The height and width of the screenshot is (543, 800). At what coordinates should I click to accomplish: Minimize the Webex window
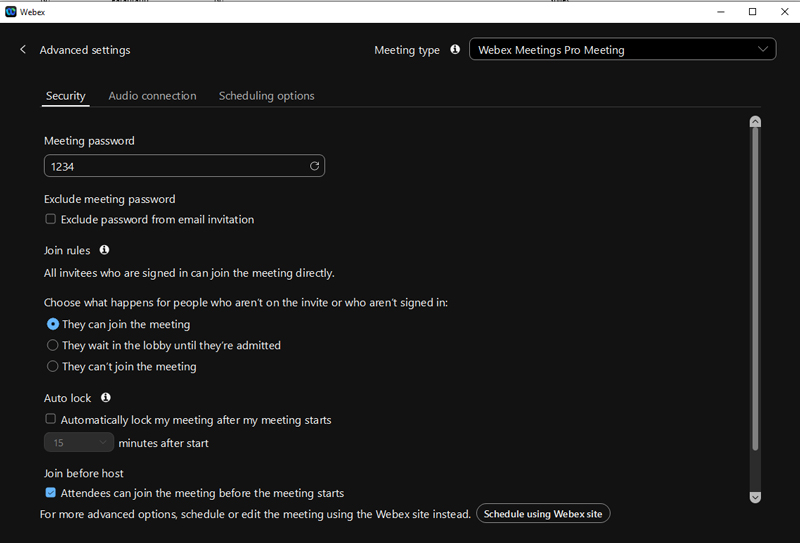click(x=720, y=12)
